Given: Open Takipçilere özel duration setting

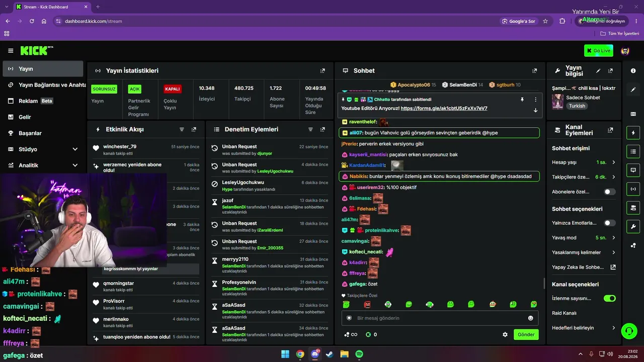Looking at the screenshot, I should point(584,177).
